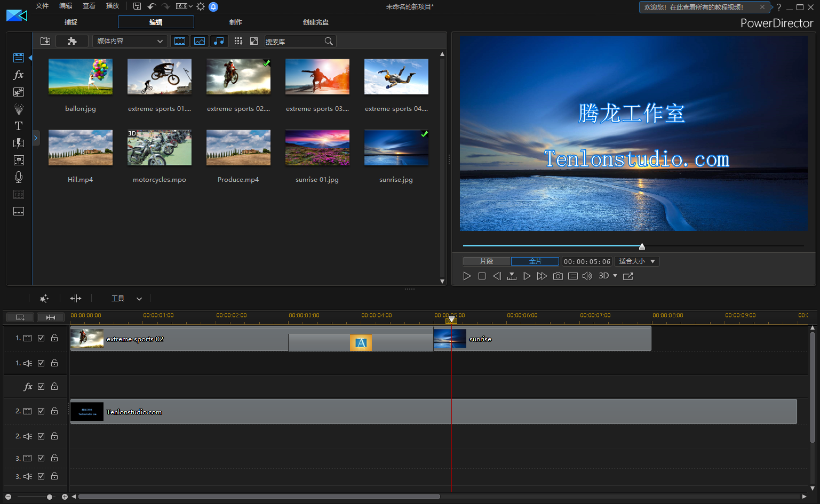
Task: Click the Magic Tools wand icon
Action: click(44, 298)
